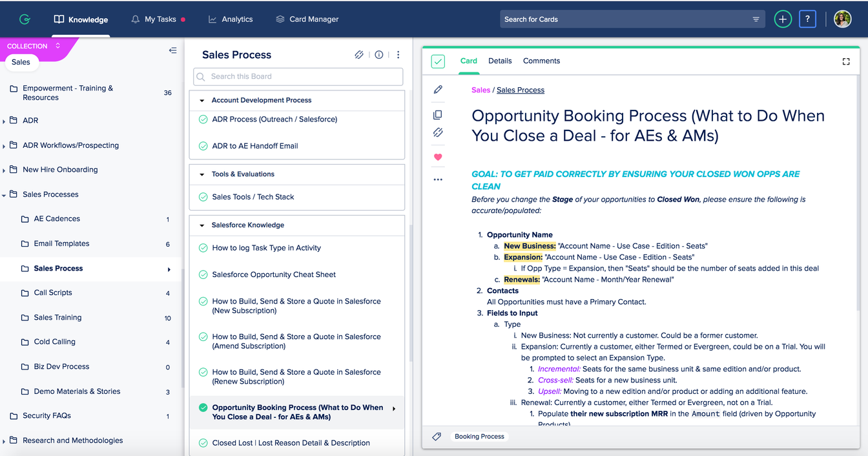Image resolution: width=868 pixels, height=456 pixels.
Task: Open card more actions ellipsis
Action: pos(438,180)
